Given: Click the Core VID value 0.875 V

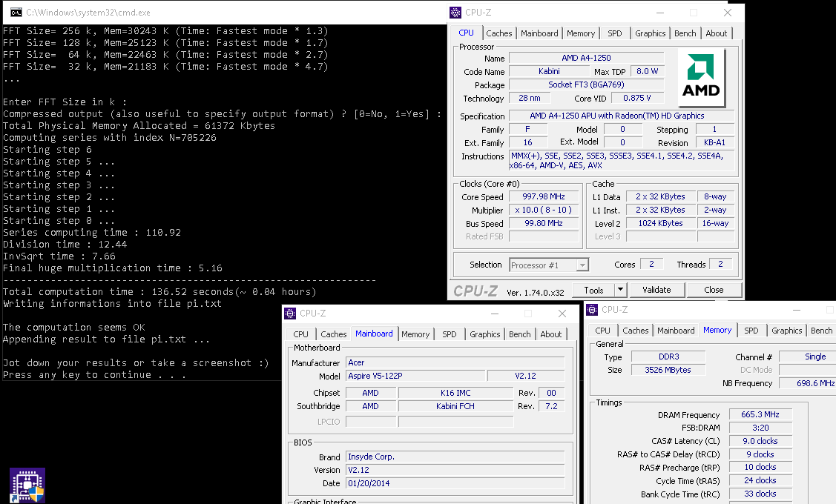Looking at the screenshot, I should pyautogui.click(x=637, y=98).
